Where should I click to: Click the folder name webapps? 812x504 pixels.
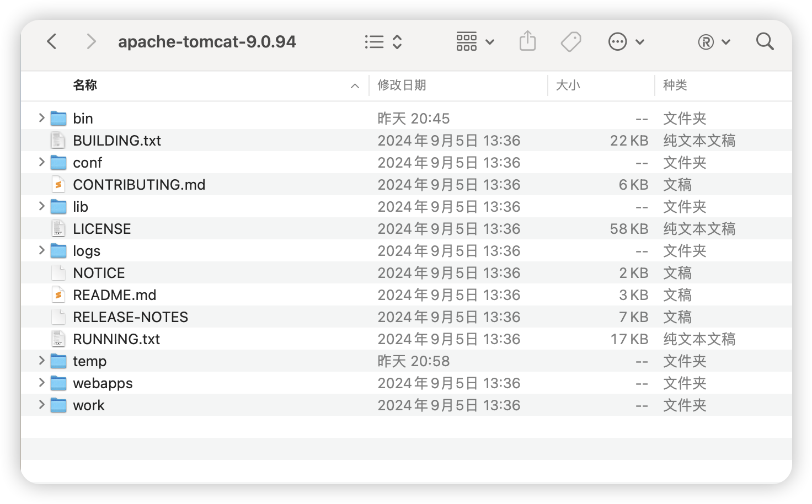click(103, 384)
